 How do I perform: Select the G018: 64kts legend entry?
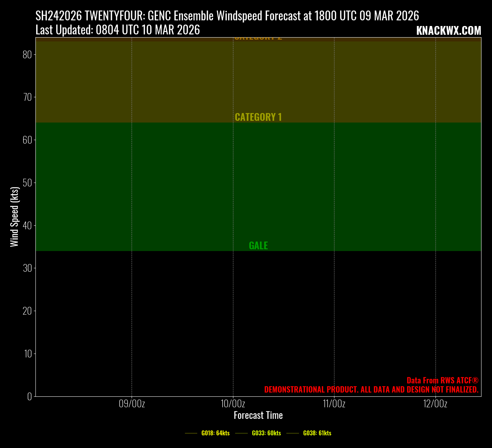215,433
